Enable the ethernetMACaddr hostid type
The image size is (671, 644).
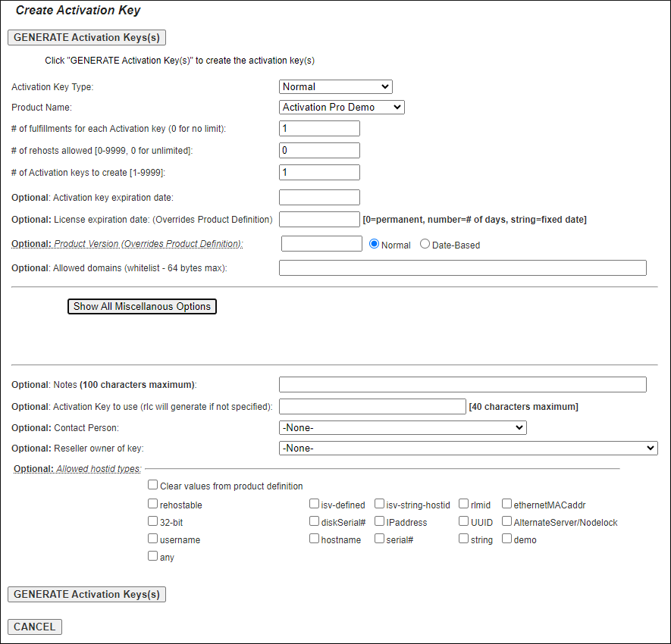click(506, 504)
